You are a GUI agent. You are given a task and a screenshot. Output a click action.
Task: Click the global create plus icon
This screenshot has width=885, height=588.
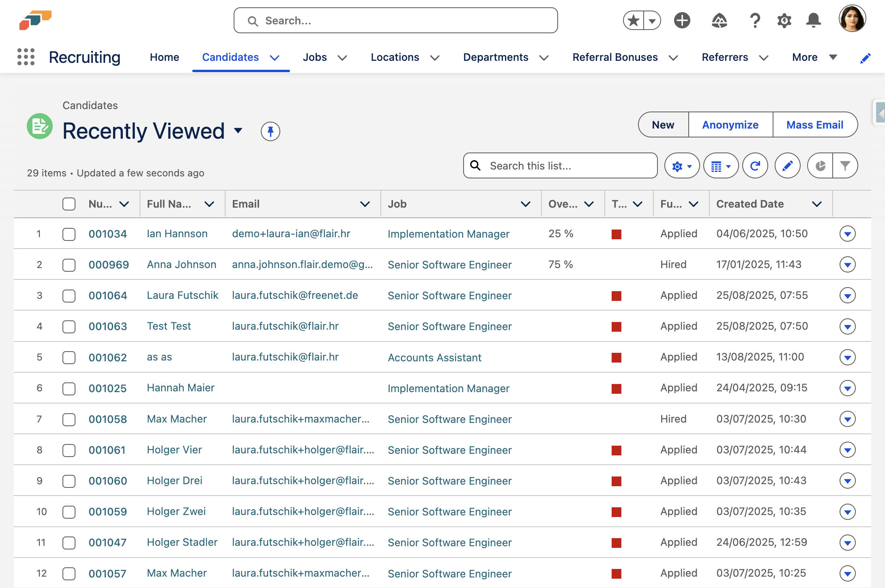(x=682, y=20)
